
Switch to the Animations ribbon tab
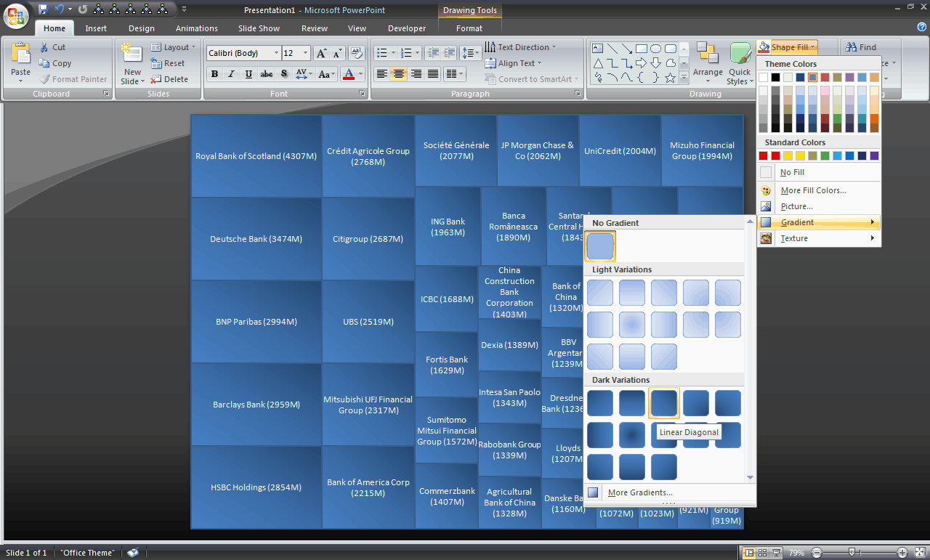pyautogui.click(x=196, y=28)
